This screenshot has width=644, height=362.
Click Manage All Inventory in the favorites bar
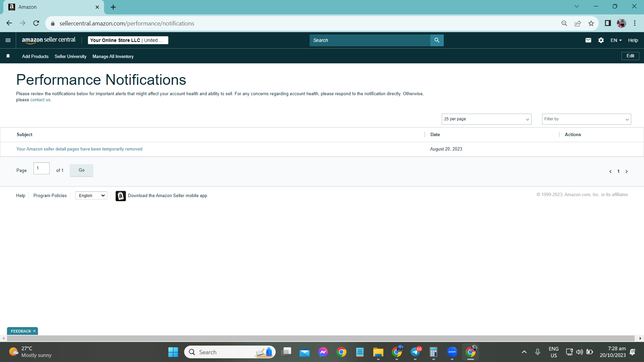coord(113,56)
